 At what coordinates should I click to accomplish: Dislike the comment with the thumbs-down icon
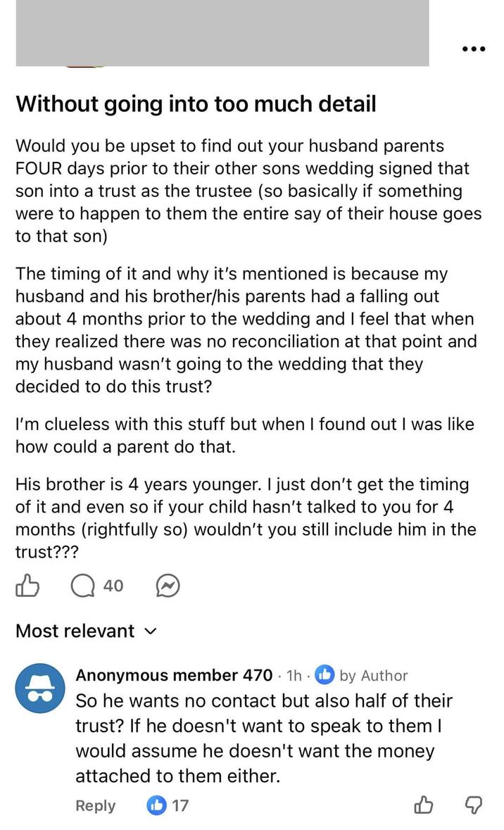(473, 806)
